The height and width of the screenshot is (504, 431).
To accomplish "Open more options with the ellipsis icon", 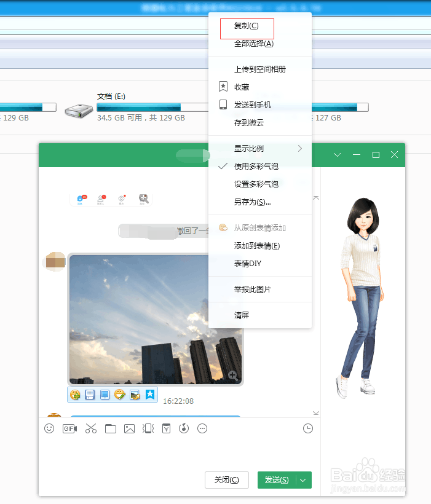I will [202, 428].
